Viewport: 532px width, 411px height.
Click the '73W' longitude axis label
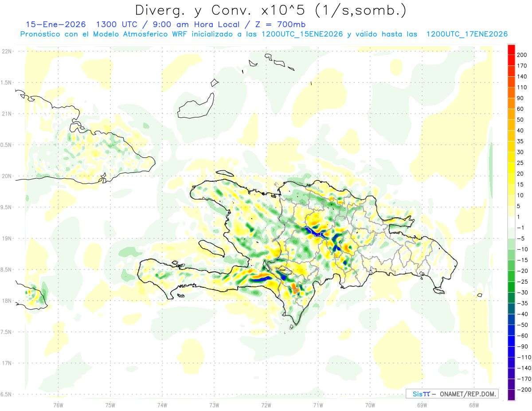click(x=214, y=405)
